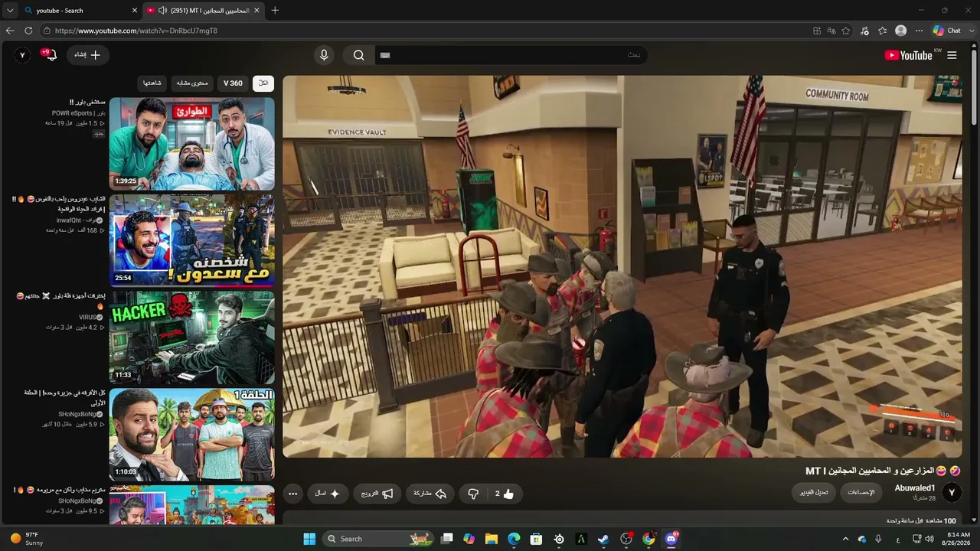Screen dimensions: 980x551
Task: Open the YouTube guide hamburger menu
Action: click(952, 55)
